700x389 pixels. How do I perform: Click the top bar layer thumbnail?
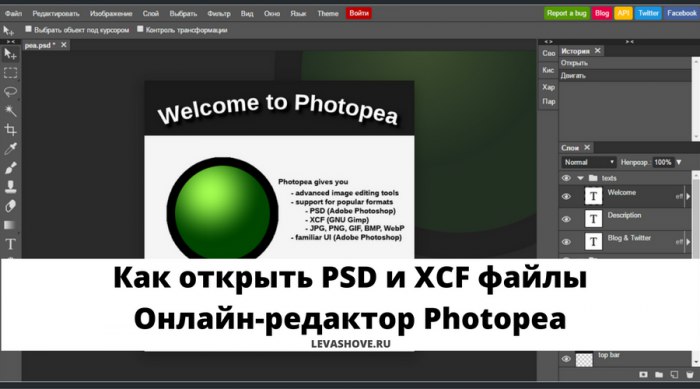click(584, 359)
